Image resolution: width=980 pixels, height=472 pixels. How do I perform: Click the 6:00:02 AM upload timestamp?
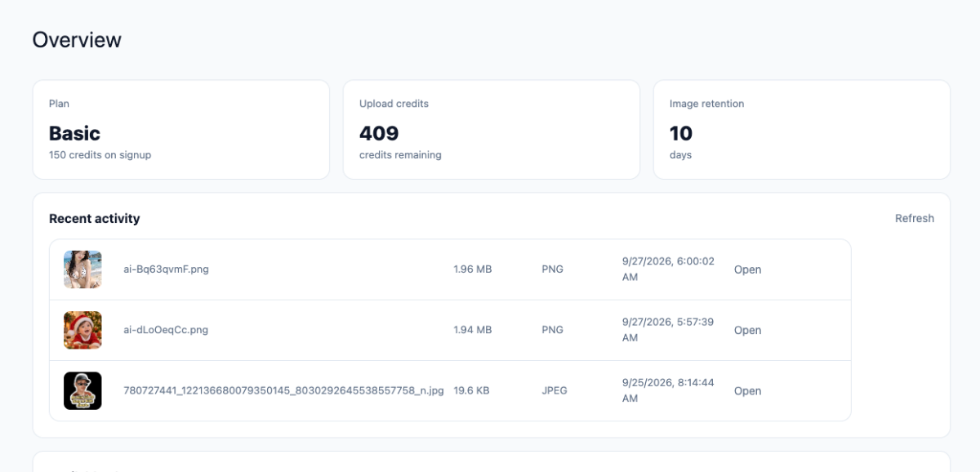668,269
